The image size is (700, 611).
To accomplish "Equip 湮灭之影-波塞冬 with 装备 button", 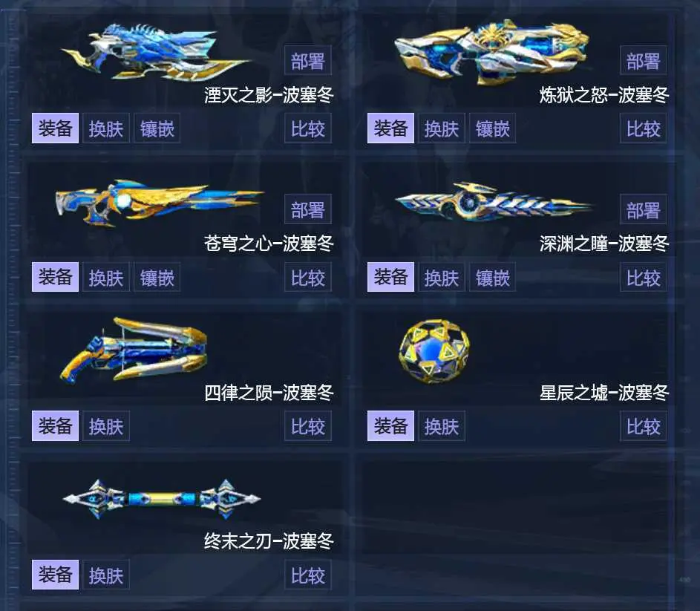I will click(x=56, y=128).
